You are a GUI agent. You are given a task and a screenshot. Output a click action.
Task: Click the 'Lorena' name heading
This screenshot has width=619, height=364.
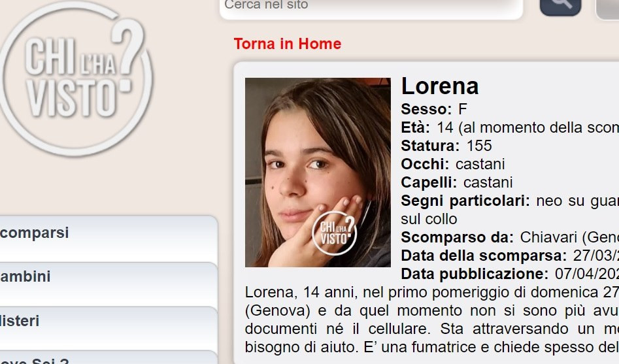[440, 86]
